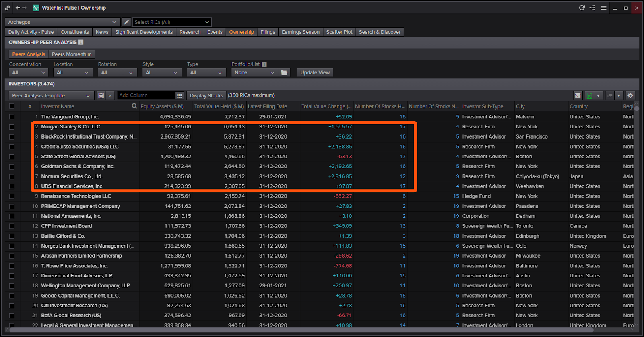Select the Renaissance Technologies LLC row checkbox
Viewport: 644px width, 337px height.
coord(12,196)
